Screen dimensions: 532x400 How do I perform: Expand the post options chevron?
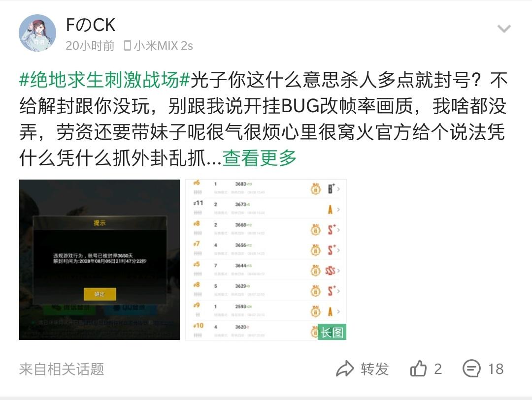504,29
